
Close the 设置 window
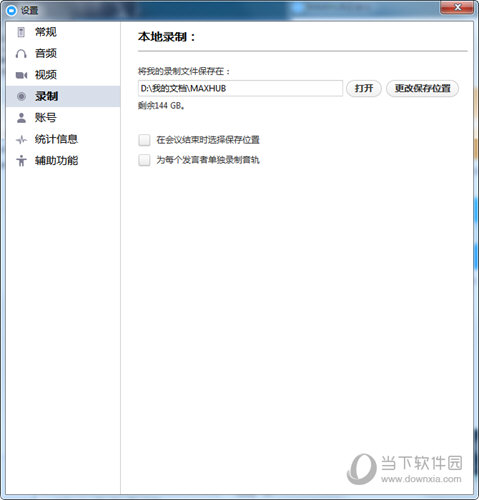click(x=457, y=7)
